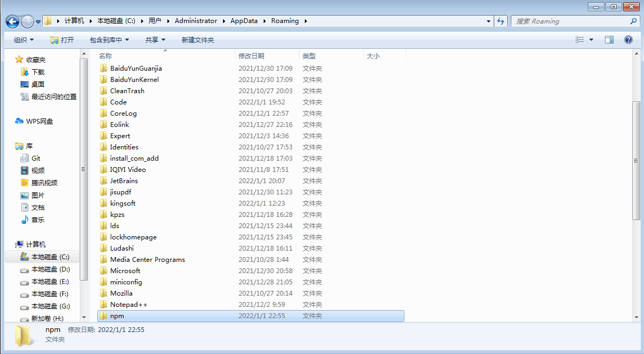644x354 pixels.
Task: Select 本地磁盘 (E:) drive
Action: coord(50,282)
